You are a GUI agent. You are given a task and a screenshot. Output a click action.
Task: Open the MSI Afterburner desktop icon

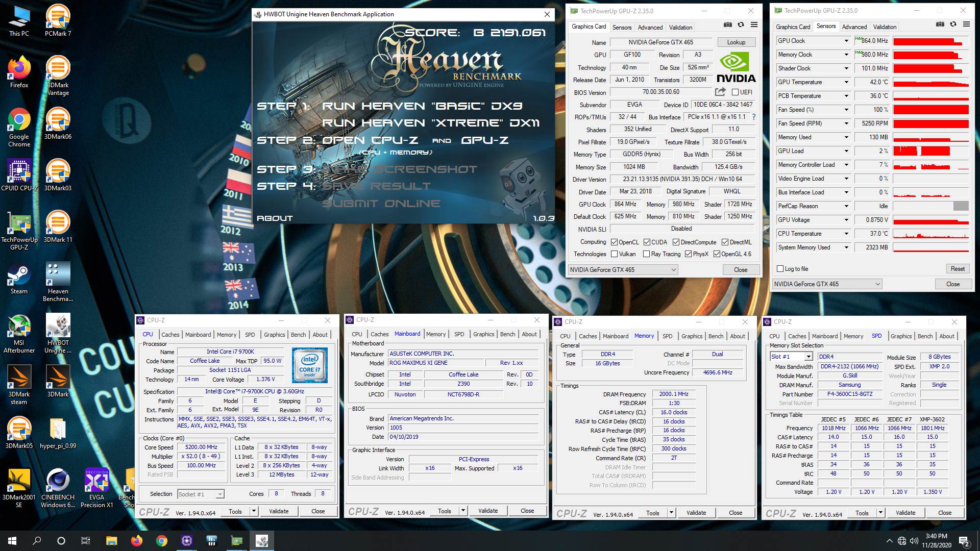point(19,333)
